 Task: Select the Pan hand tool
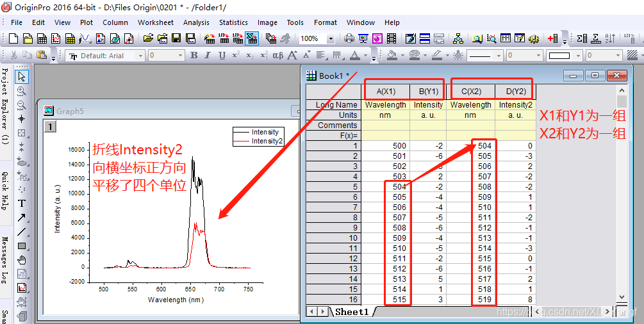point(22,260)
